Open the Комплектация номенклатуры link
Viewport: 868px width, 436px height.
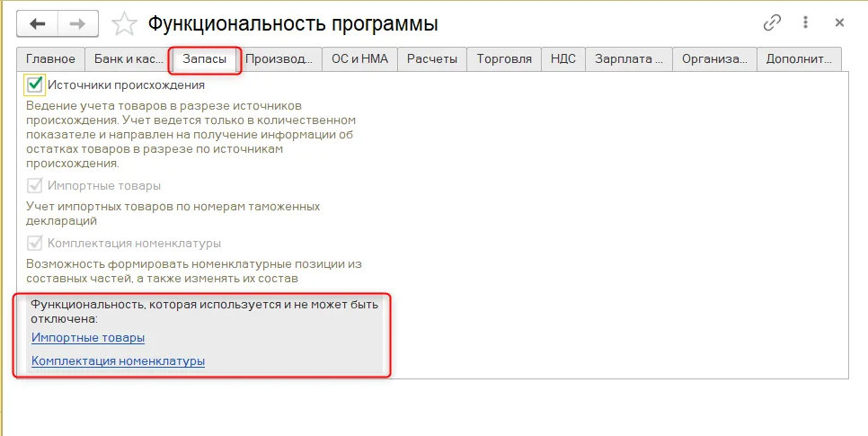click(118, 361)
